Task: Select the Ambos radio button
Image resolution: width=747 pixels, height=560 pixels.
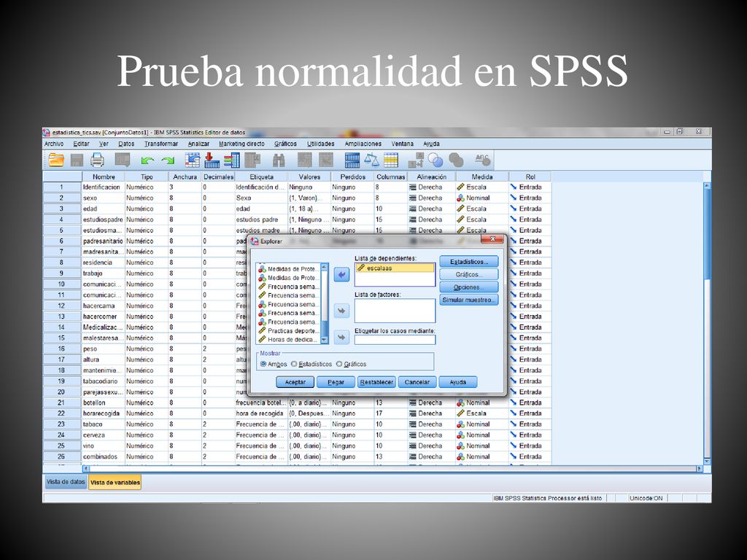Action: [x=263, y=364]
